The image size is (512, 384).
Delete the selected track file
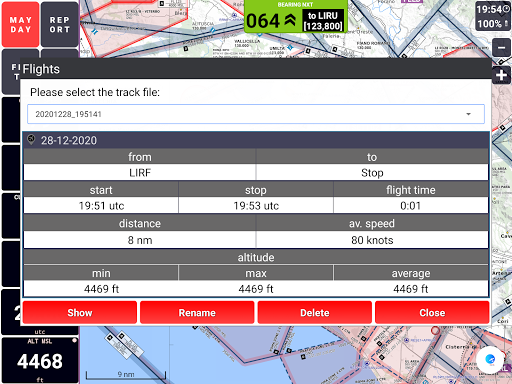pyautogui.click(x=315, y=312)
